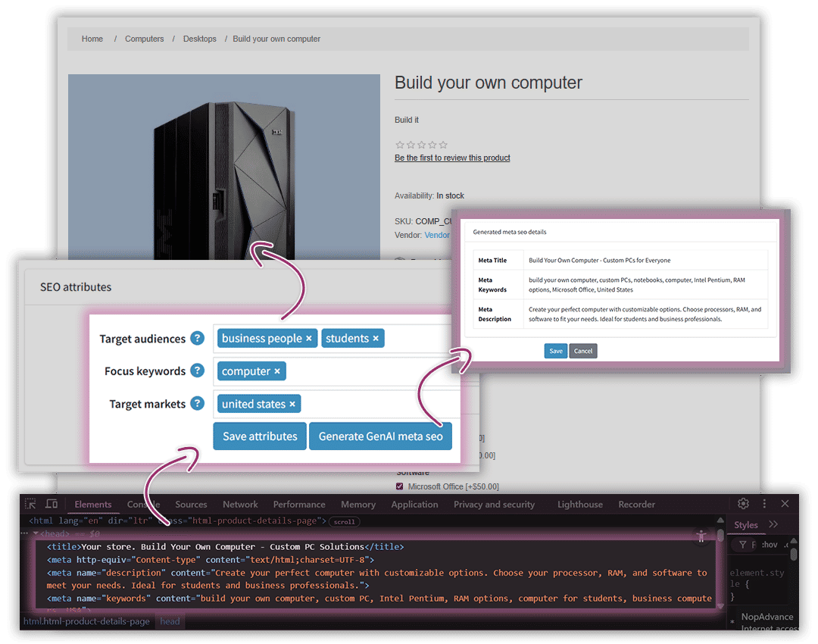Enable the Microsoft Office [+$50.00] checkbox
The width and height of the screenshot is (818, 644).
(x=399, y=486)
